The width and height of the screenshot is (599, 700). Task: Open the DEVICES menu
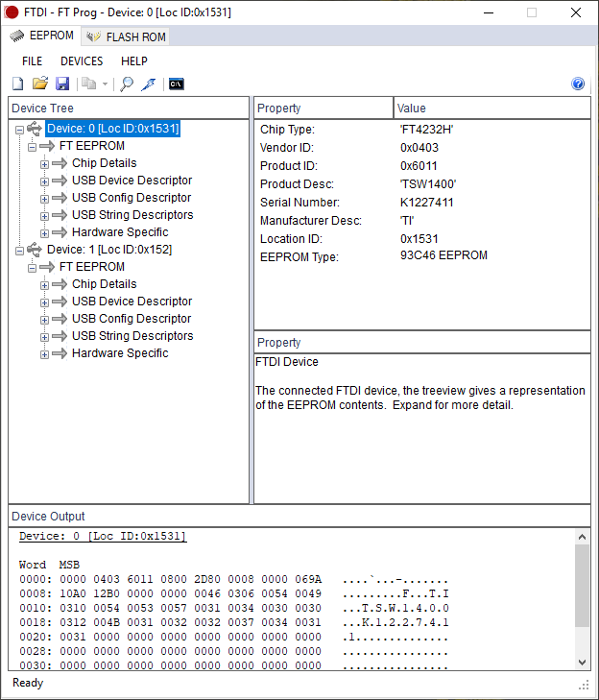pyautogui.click(x=82, y=61)
